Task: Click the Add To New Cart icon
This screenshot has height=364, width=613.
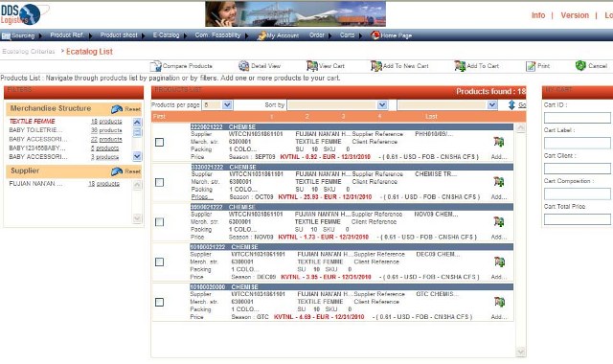Action: click(376, 66)
